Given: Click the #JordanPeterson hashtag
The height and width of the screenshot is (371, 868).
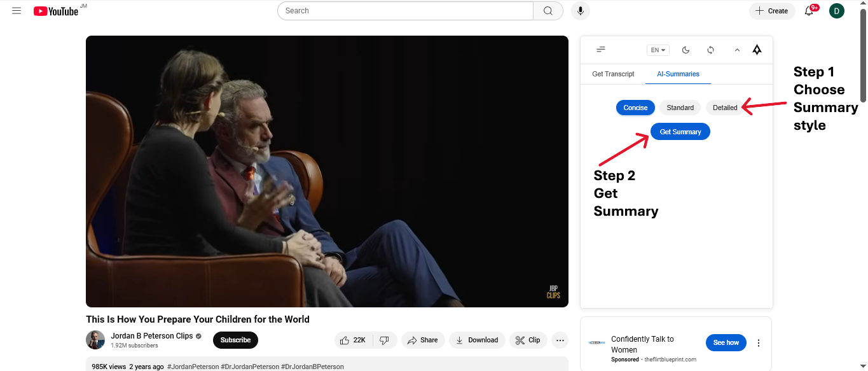Looking at the screenshot, I should pyautogui.click(x=193, y=367).
